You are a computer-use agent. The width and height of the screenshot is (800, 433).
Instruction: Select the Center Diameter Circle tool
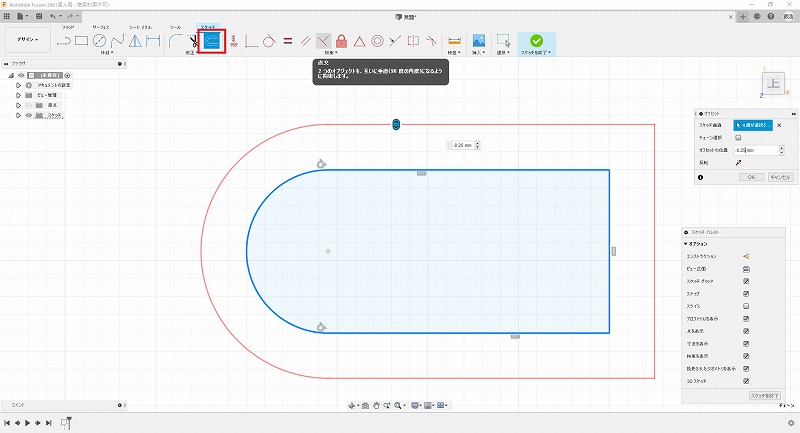coord(100,41)
